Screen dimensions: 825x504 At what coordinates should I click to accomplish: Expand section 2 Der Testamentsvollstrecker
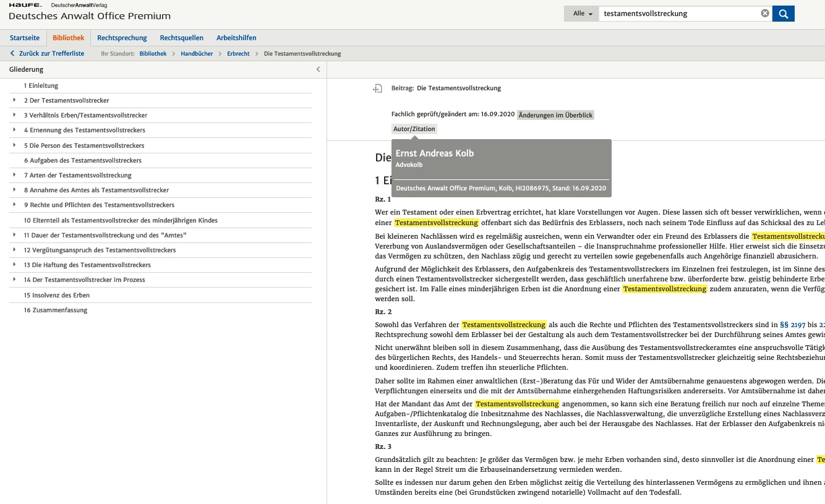(14, 100)
